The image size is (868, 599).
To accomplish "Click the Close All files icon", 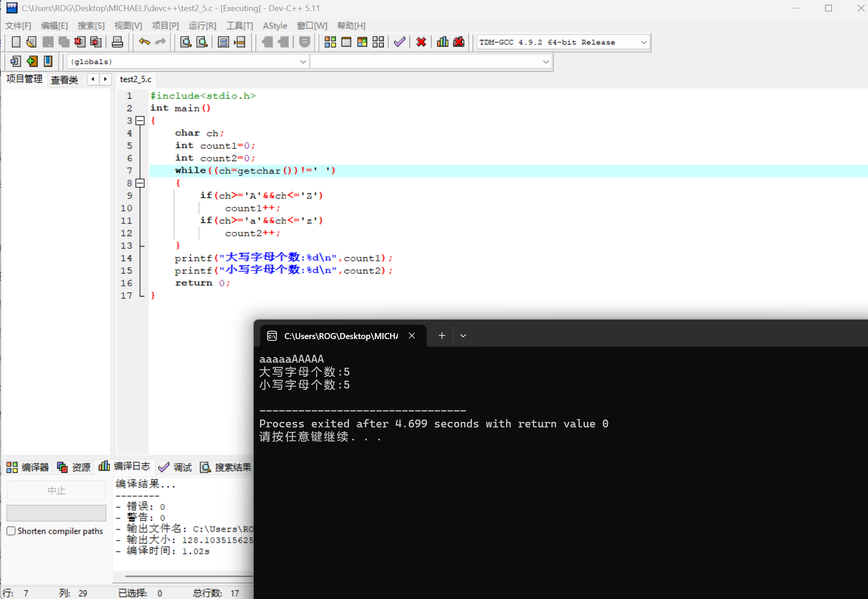I will [x=96, y=42].
